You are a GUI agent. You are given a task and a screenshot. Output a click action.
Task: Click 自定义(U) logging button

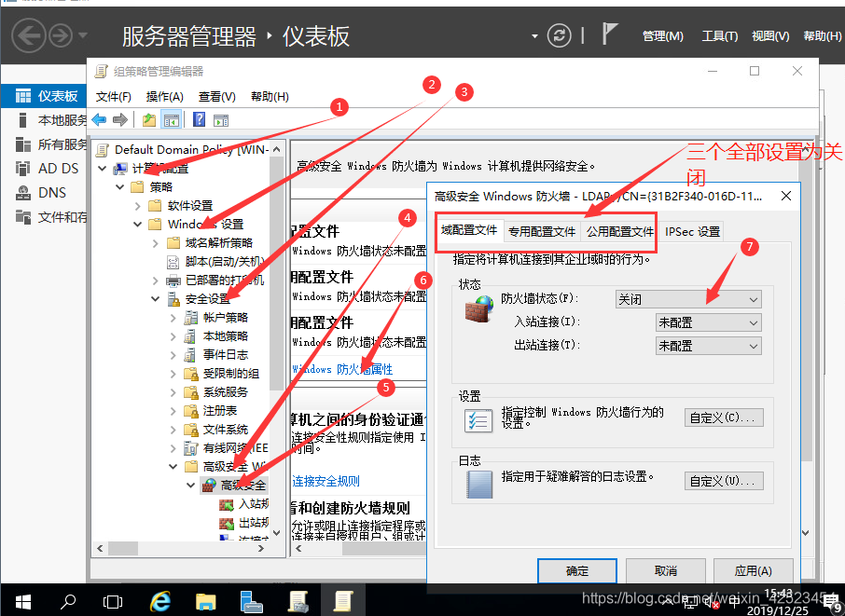[724, 481]
